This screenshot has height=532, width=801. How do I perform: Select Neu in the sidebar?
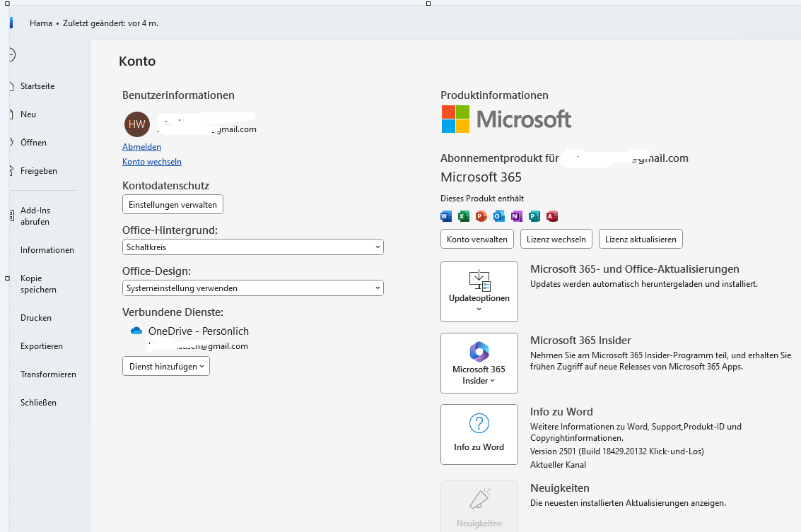point(28,114)
